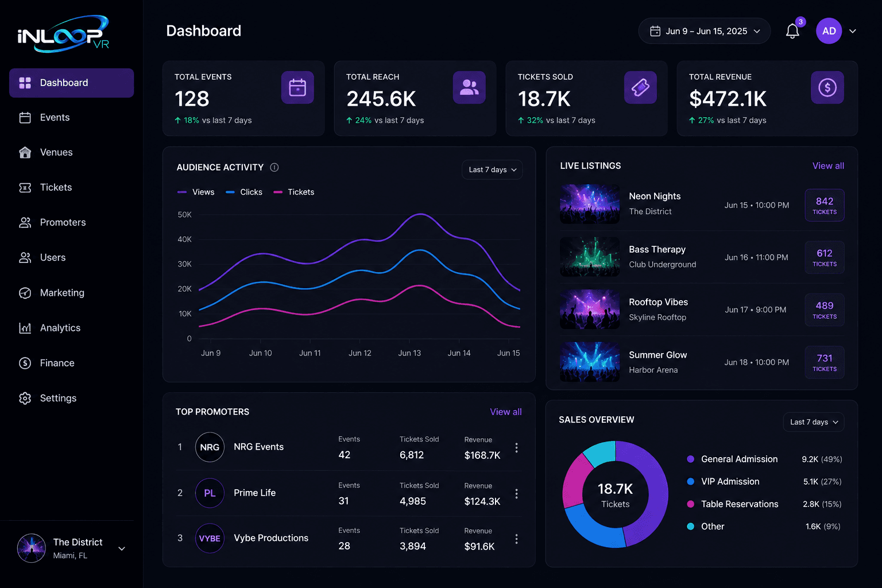882x588 pixels.
Task: Click The District venue avatar in sidebar
Action: coord(32,548)
